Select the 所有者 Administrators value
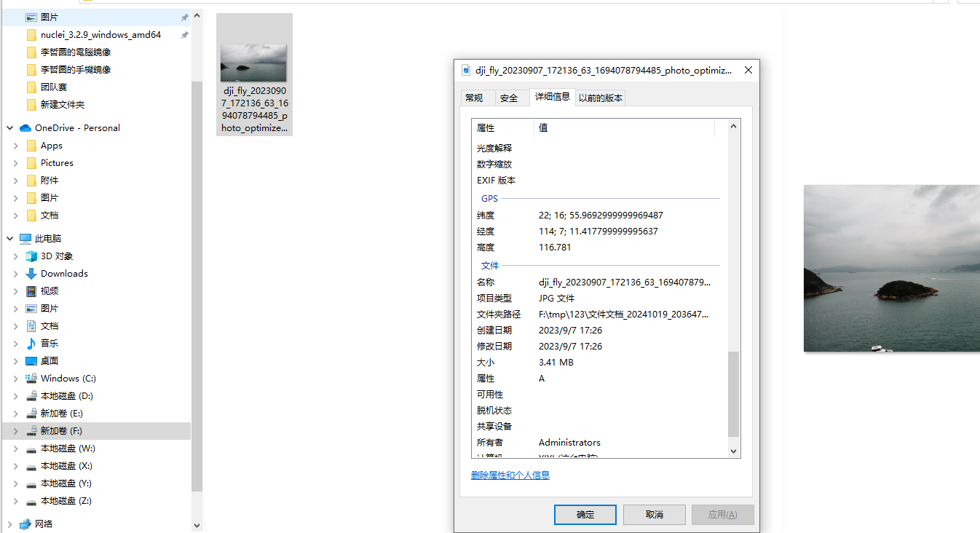Image resolution: width=980 pixels, height=533 pixels. tap(569, 443)
